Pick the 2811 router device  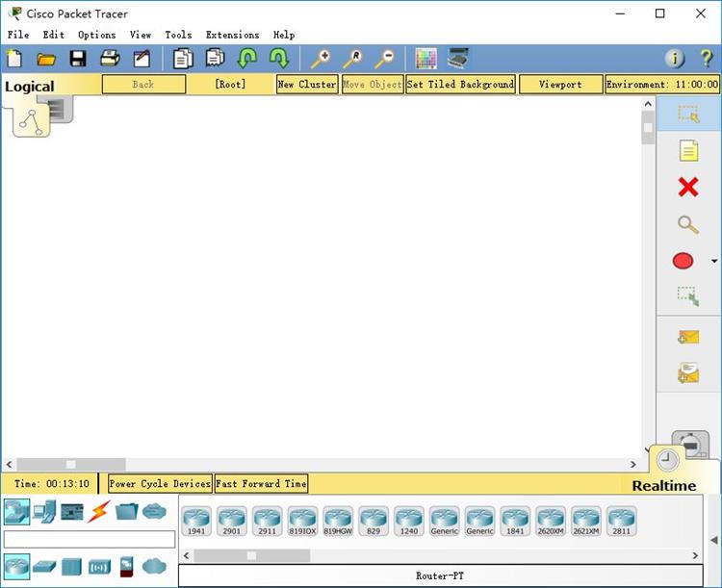621,521
